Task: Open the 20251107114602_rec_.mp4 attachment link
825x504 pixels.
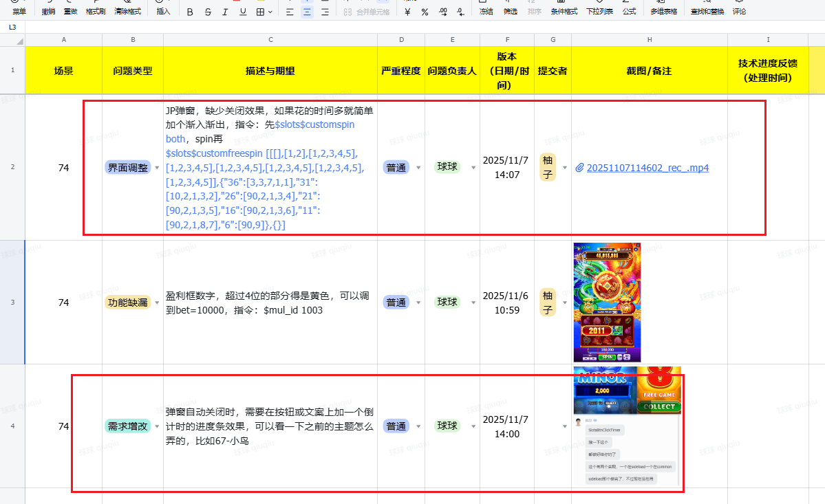Action: coord(647,168)
